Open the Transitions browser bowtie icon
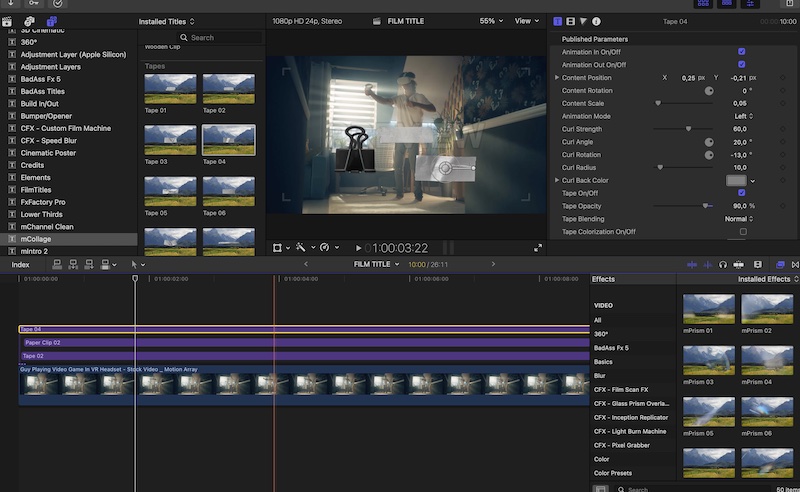 click(794, 264)
